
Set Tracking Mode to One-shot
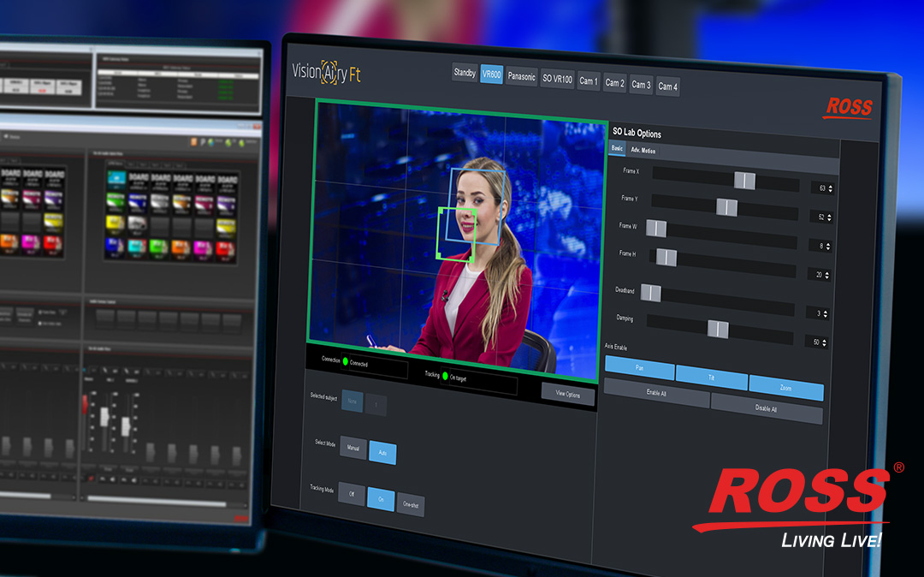411,504
